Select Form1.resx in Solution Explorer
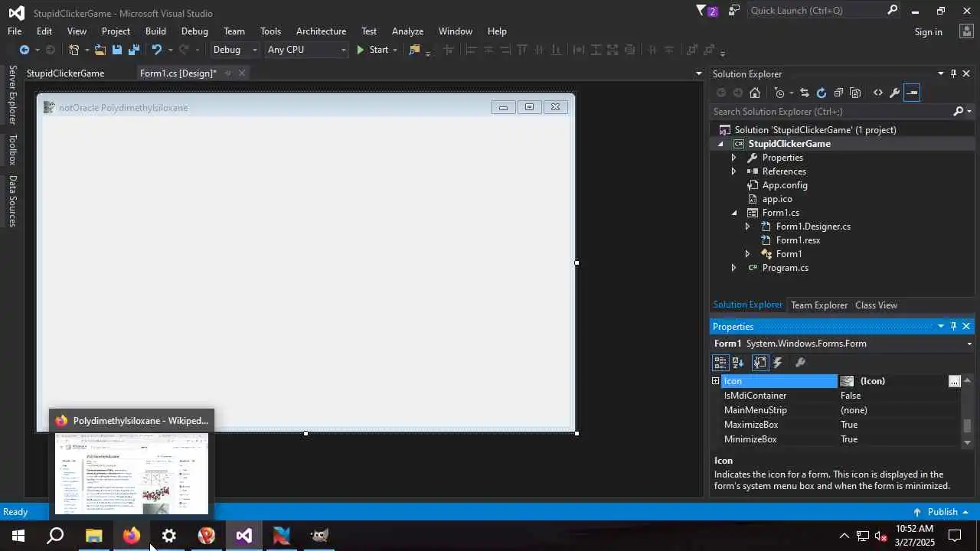Viewport: 980px width, 551px height. click(x=798, y=240)
